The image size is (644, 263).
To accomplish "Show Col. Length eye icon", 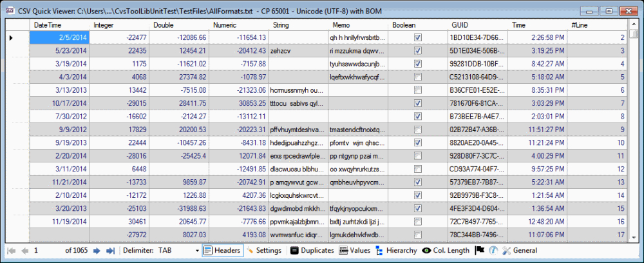I will coord(446,250).
